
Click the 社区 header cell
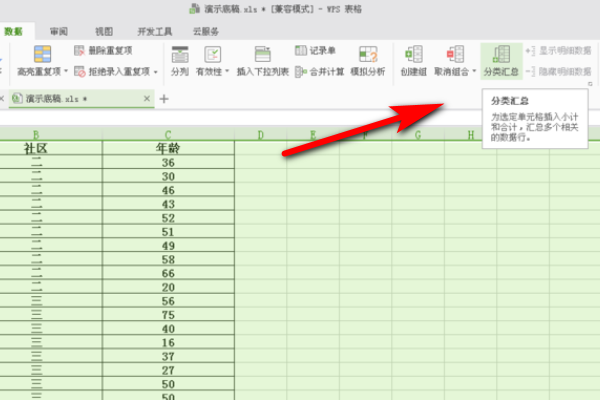(x=36, y=148)
